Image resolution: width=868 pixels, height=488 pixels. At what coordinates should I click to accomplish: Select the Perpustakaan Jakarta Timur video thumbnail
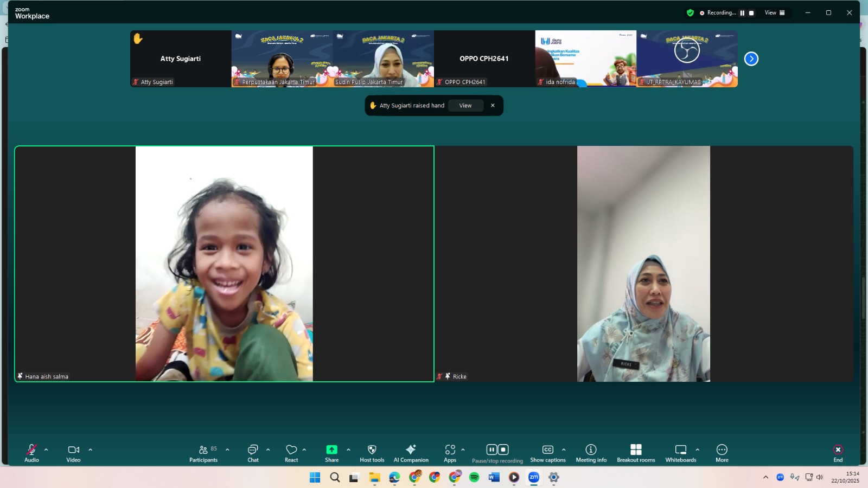[282, 59]
